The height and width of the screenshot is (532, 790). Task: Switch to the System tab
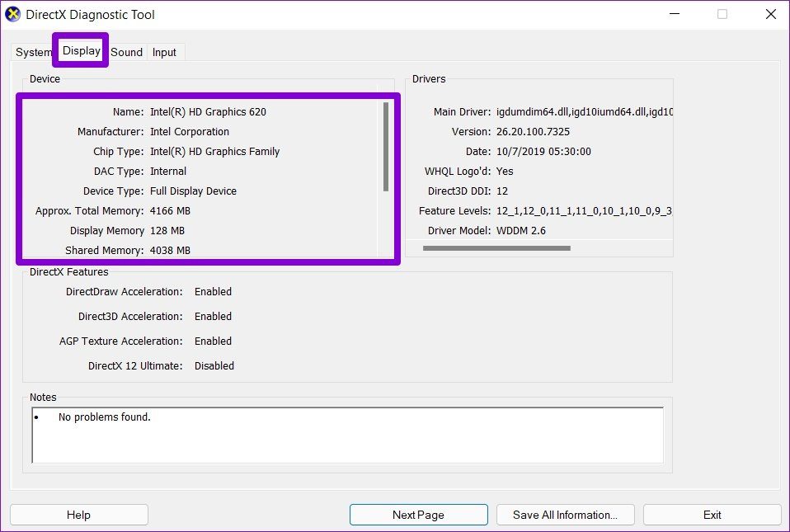pyautogui.click(x=33, y=52)
